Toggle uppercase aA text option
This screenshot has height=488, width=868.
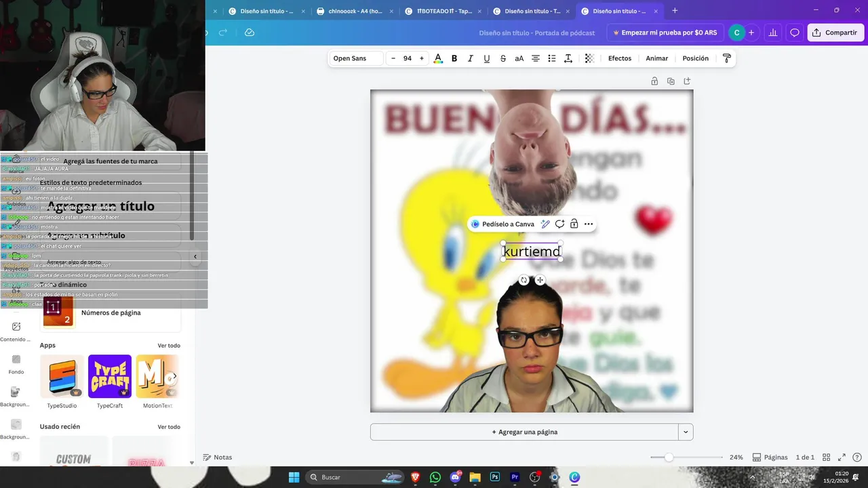point(519,58)
